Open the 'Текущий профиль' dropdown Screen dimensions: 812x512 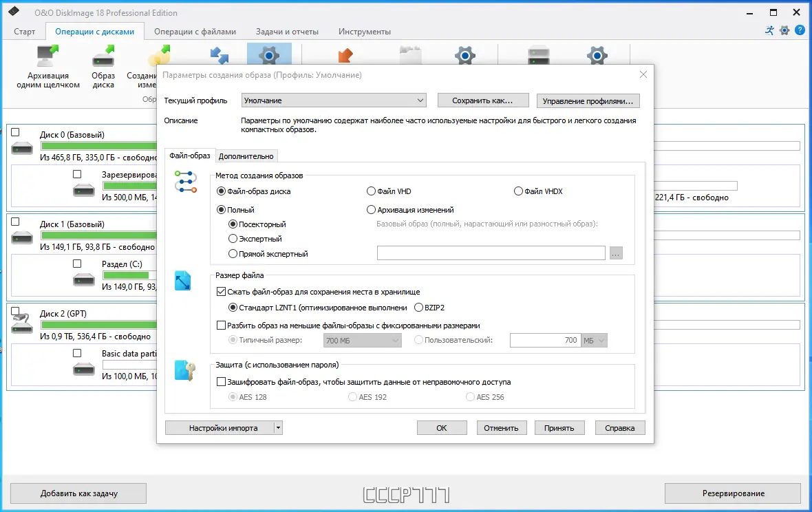[334, 100]
